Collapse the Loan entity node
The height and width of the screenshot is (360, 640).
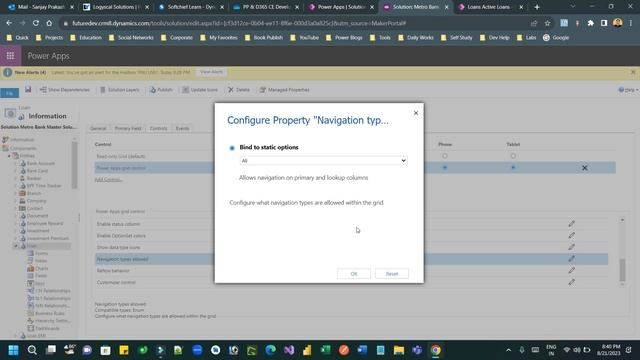point(16,246)
